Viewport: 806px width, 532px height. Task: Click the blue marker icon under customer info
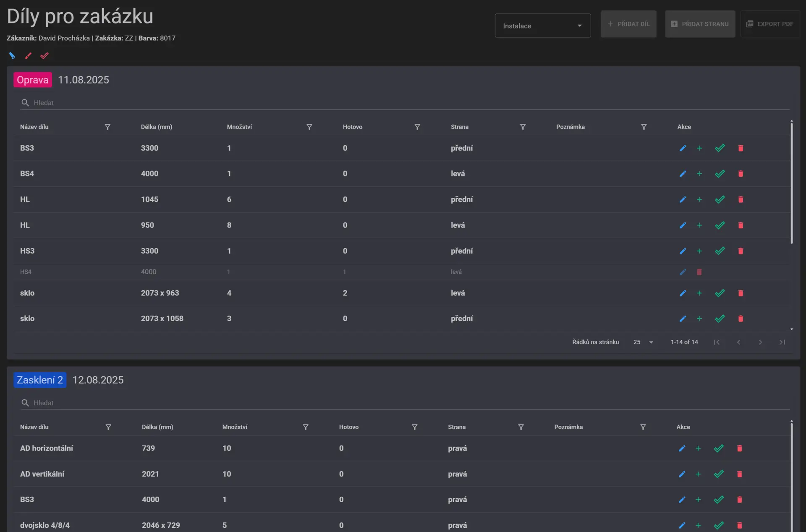[12, 55]
